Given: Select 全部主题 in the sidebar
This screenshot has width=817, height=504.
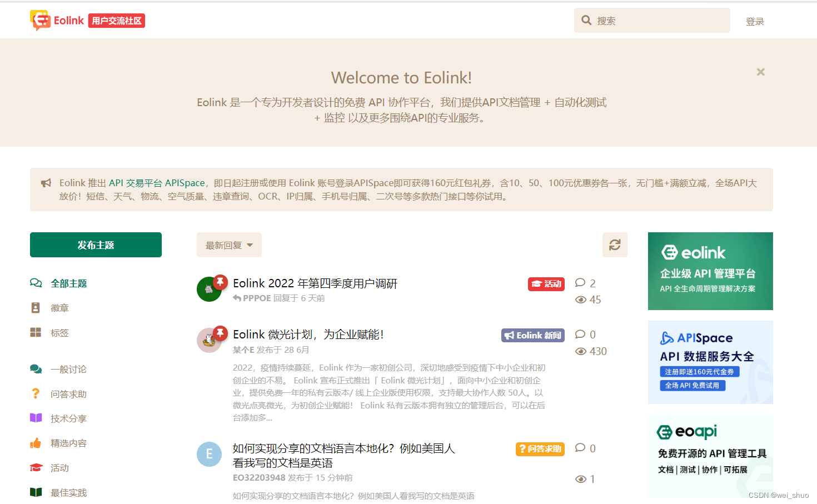Looking at the screenshot, I should [69, 283].
